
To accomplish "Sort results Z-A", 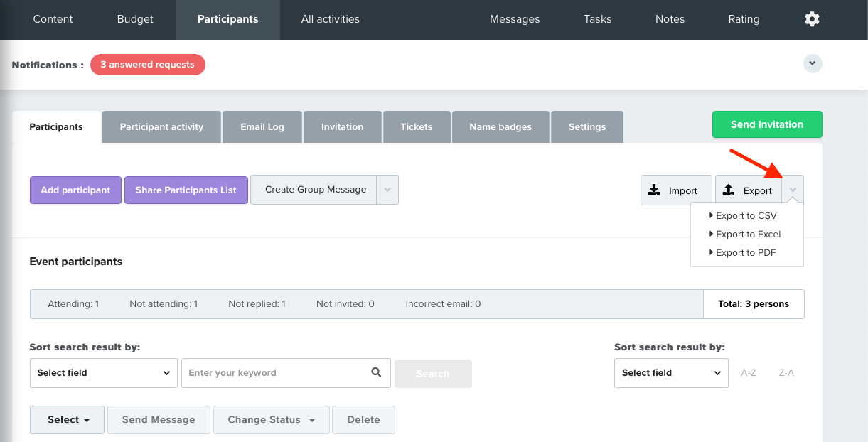I will click(786, 373).
